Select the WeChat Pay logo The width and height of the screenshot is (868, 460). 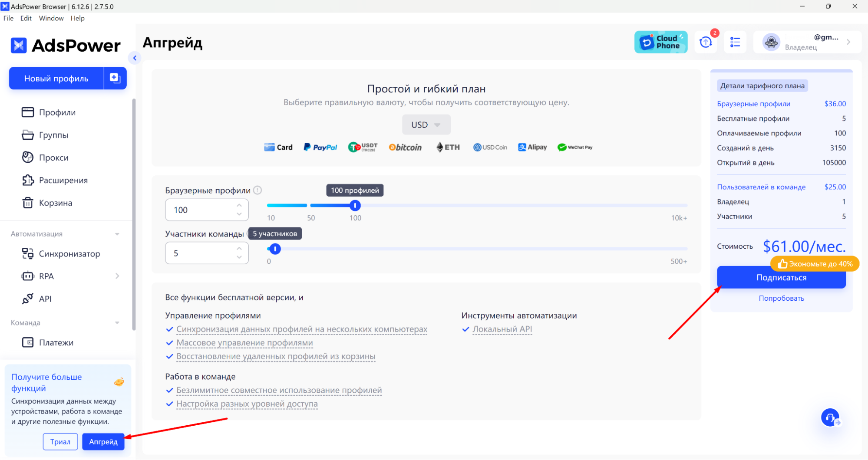pos(575,147)
